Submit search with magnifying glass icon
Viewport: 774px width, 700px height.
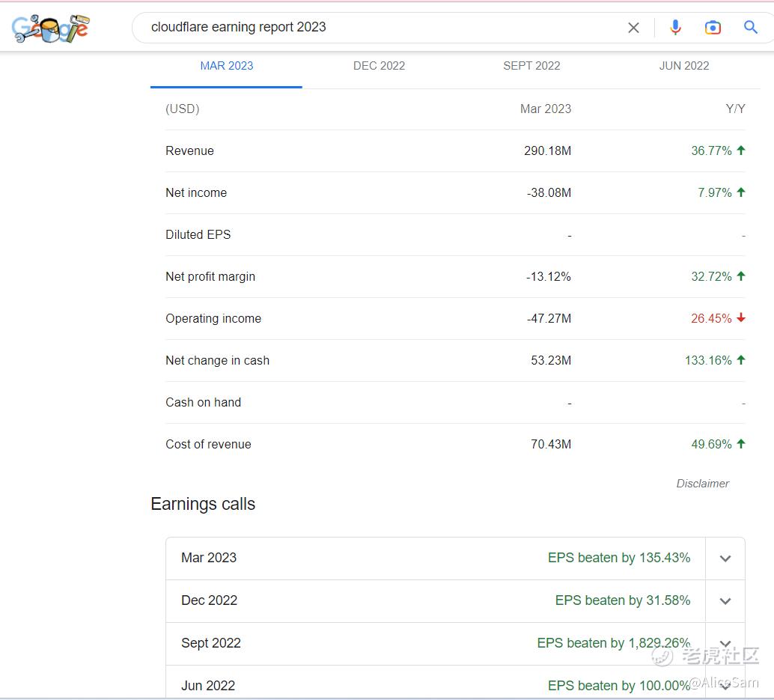750,27
